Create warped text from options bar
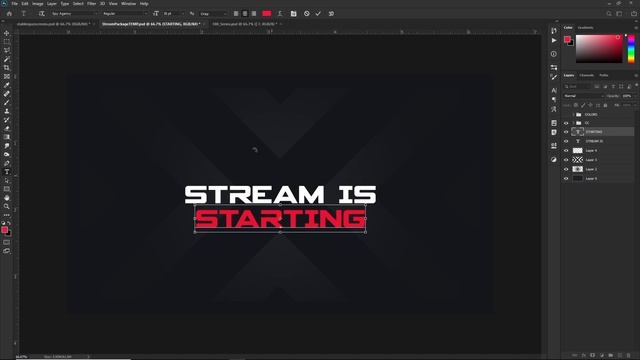The image size is (640, 360). click(x=280, y=13)
